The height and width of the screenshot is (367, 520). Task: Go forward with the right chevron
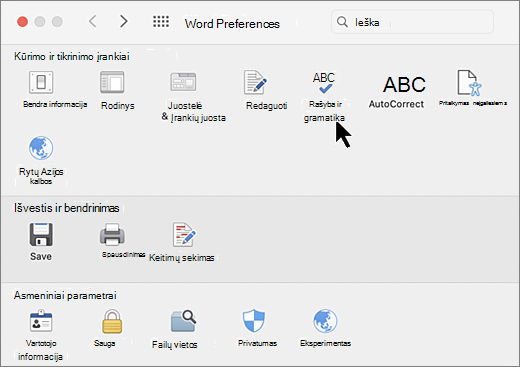124,22
